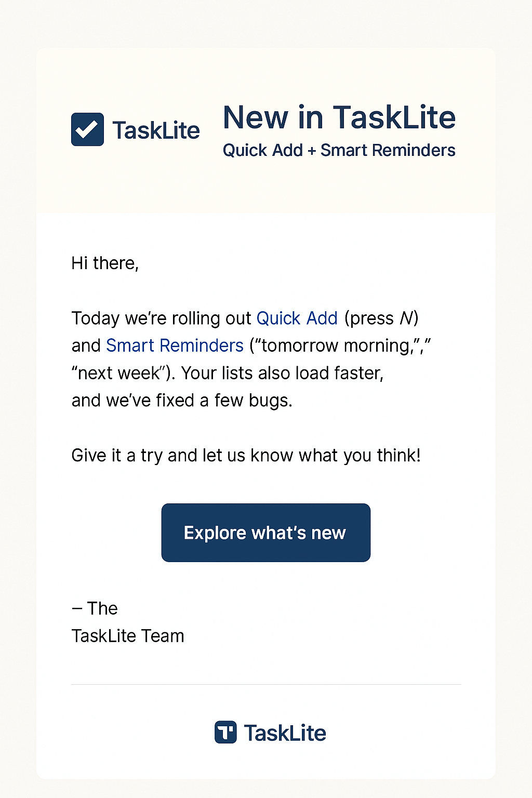Click the footer TaskLite T logo icon
This screenshot has width=532, height=798.
[225, 732]
